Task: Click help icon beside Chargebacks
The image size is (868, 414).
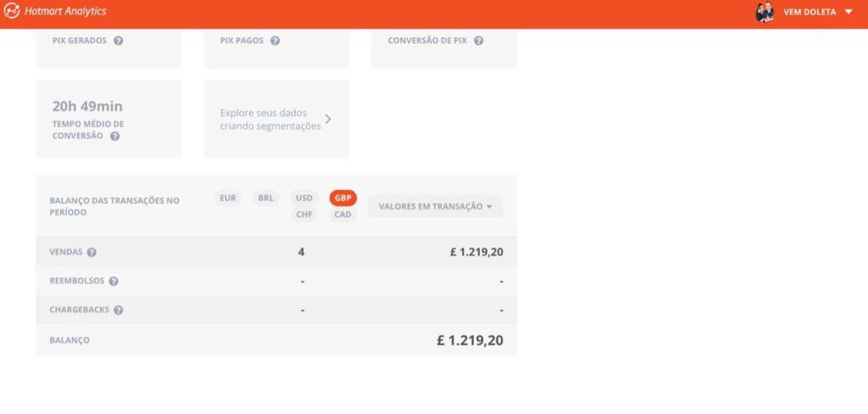Action: pos(119,310)
